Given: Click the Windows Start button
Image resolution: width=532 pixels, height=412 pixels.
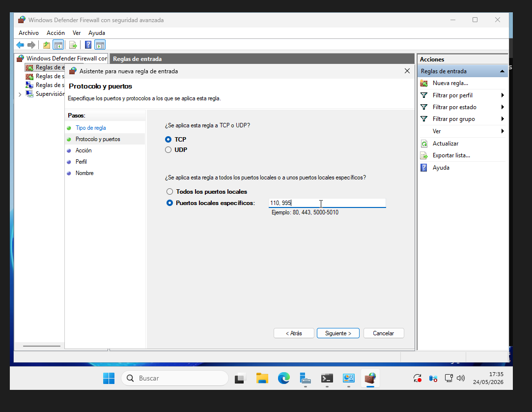Looking at the screenshot, I should pos(109,378).
